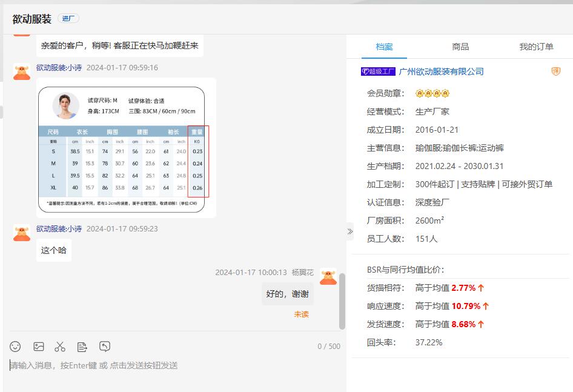Open the chat history icon
The width and height of the screenshot is (573, 392).
(105, 347)
